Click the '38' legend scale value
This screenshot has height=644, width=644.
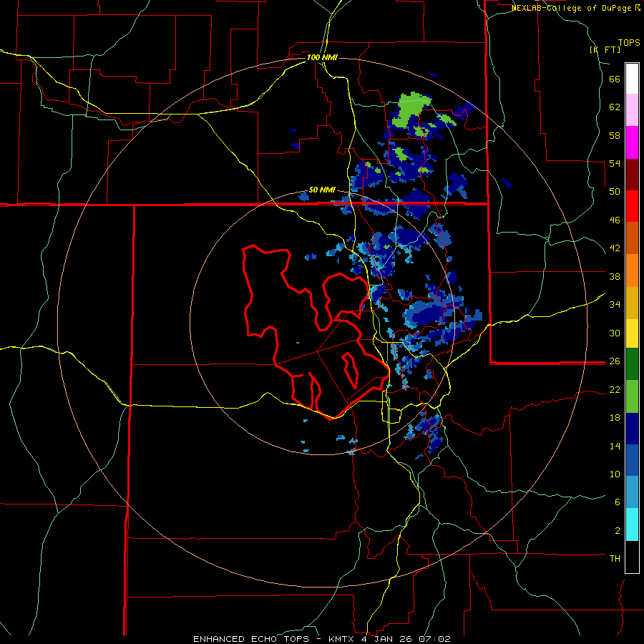pyautogui.click(x=615, y=276)
